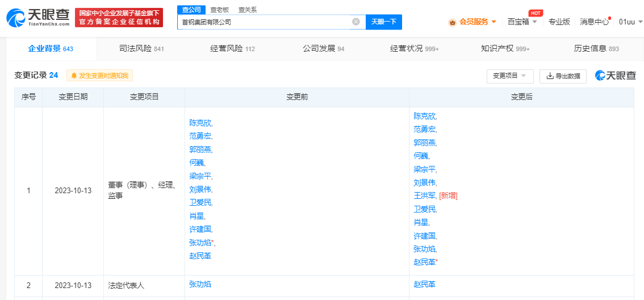Click 赵民革 in the 法定代表人 row
Screen dimensions: 644x300
click(x=425, y=284)
